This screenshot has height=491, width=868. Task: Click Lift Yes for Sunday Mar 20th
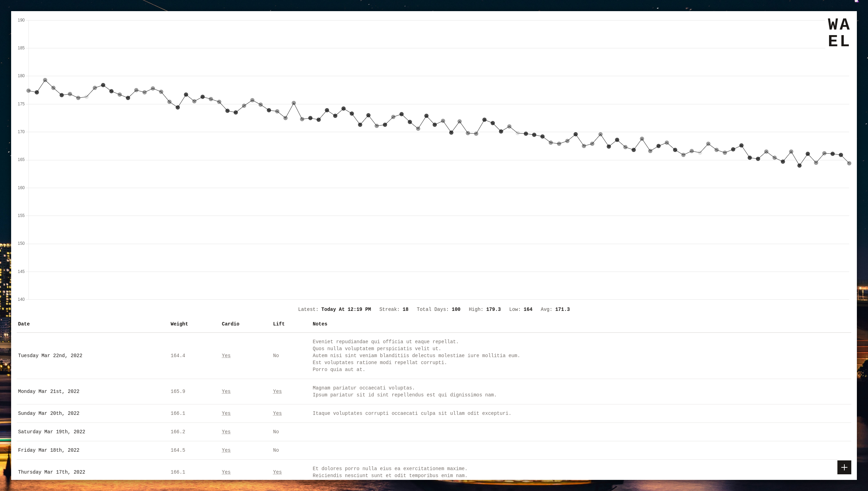(x=277, y=413)
